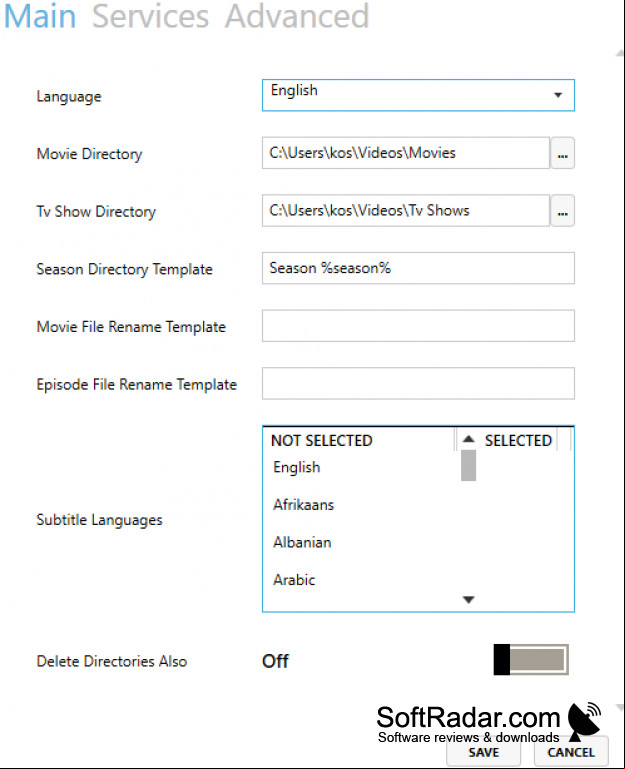This screenshot has width=625, height=769.
Task: Save the settings with the SAVE button
Action: click(x=483, y=752)
